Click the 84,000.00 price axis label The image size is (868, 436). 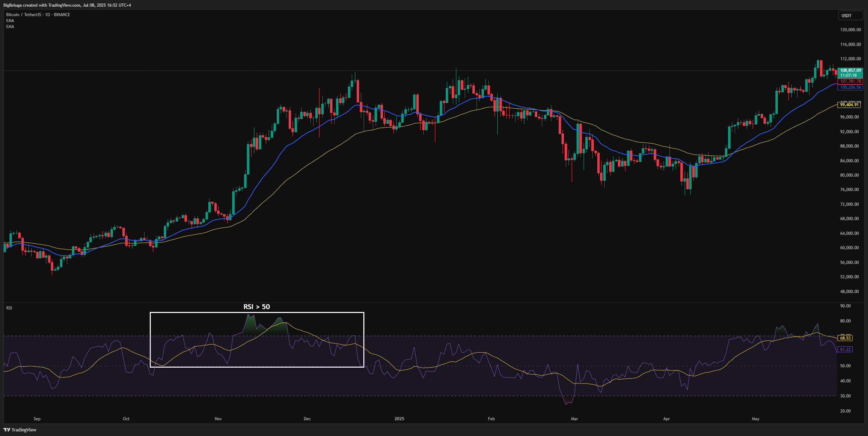pos(849,161)
